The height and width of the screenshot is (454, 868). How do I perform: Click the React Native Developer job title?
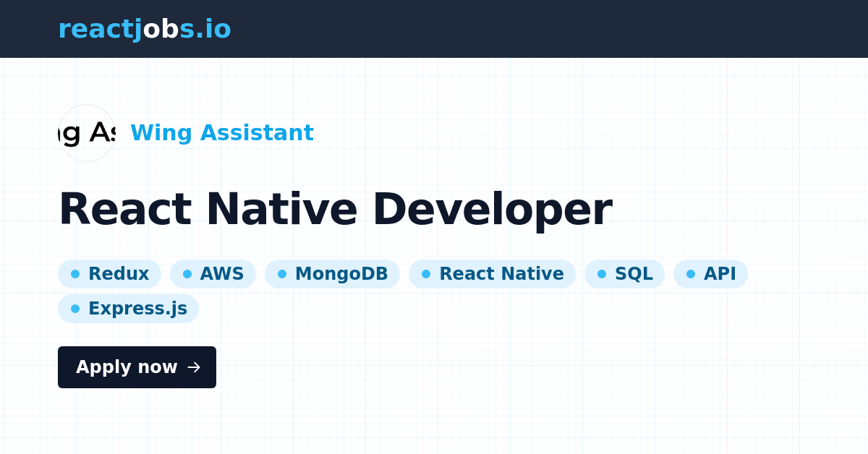[336, 208]
